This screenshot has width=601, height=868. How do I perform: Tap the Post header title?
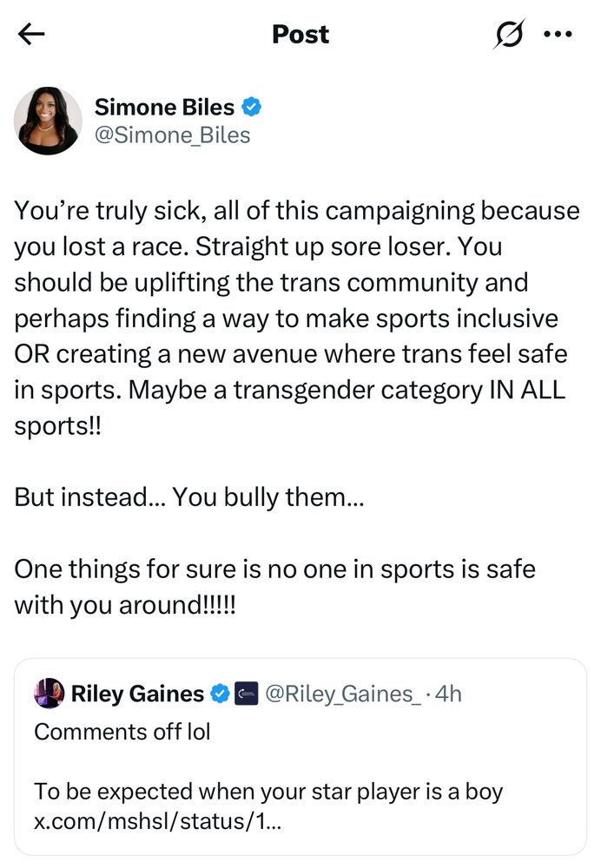[x=300, y=35]
